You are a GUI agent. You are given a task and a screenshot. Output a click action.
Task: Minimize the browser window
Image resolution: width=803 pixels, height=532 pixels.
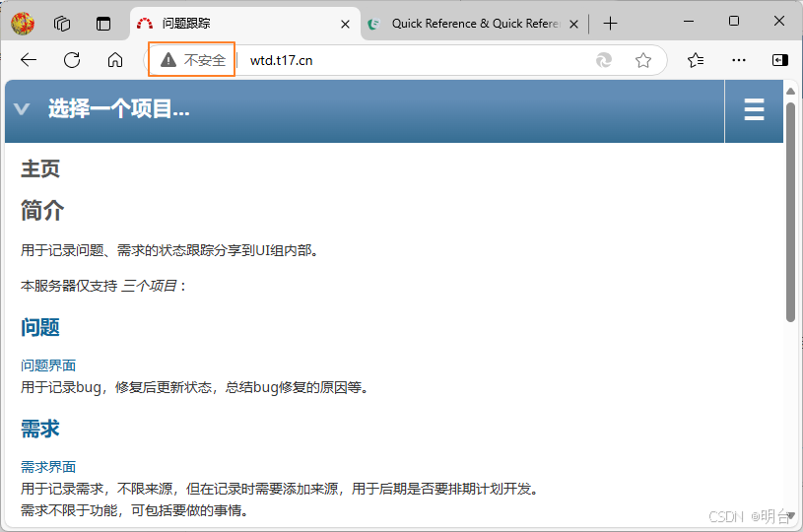click(689, 22)
